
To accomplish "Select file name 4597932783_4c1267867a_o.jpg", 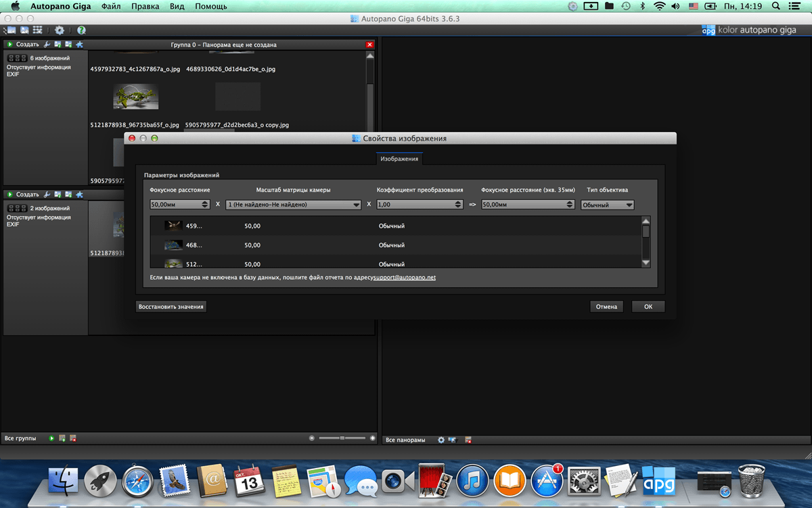I will (x=135, y=69).
